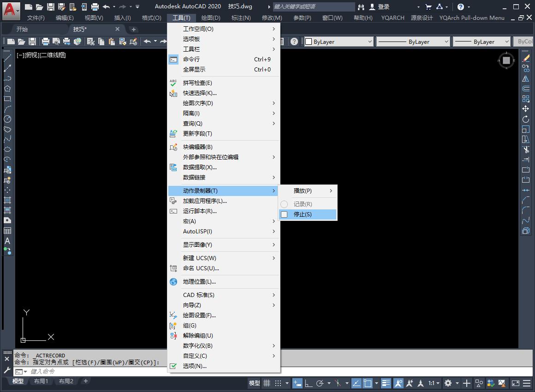Open the 绘图(D) menu
The width and height of the screenshot is (535, 392).
coord(211,18)
